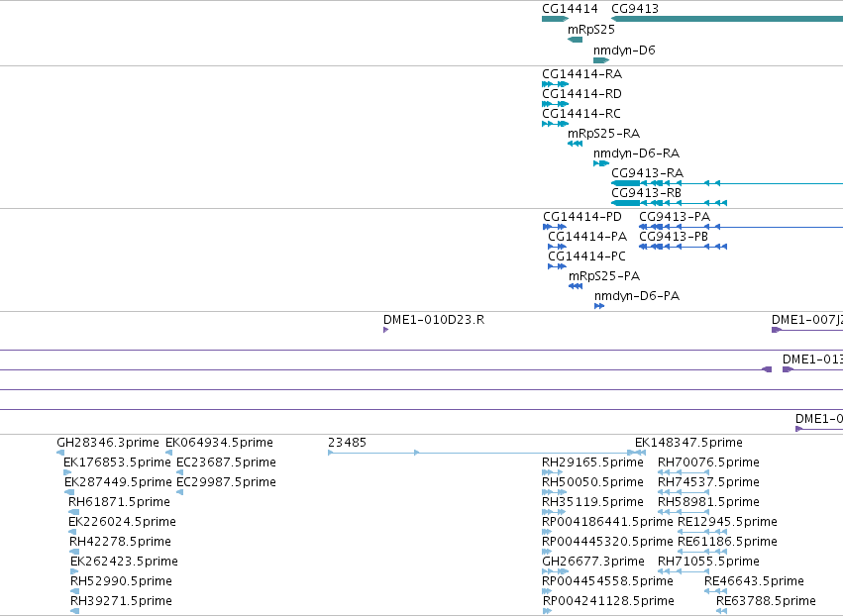
Task: Select the RH50050.5prime EST
Action: (592, 482)
